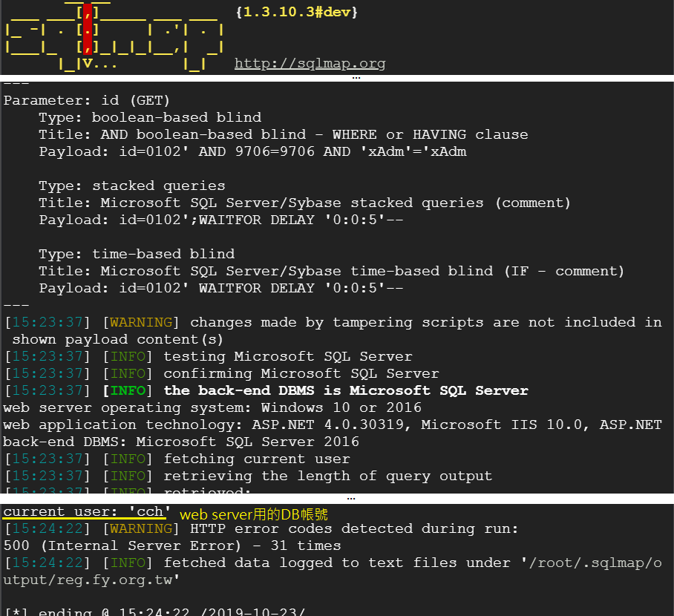Click the sqlmap ASCII art logo
Viewport: 674px width, 616px height.
pyautogui.click(x=115, y=36)
